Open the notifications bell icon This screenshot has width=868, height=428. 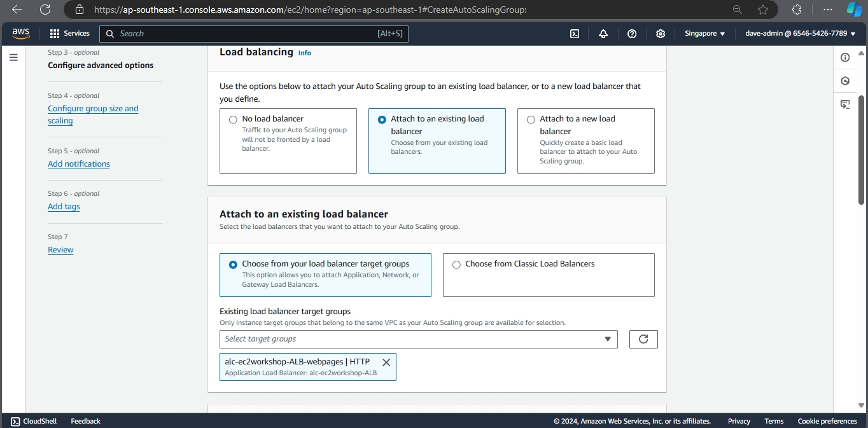click(603, 34)
